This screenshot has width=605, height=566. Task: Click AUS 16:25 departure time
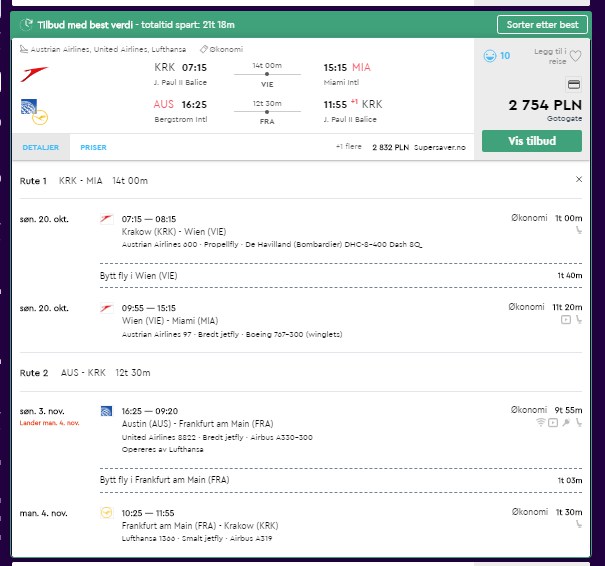pyautogui.click(x=180, y=105)
